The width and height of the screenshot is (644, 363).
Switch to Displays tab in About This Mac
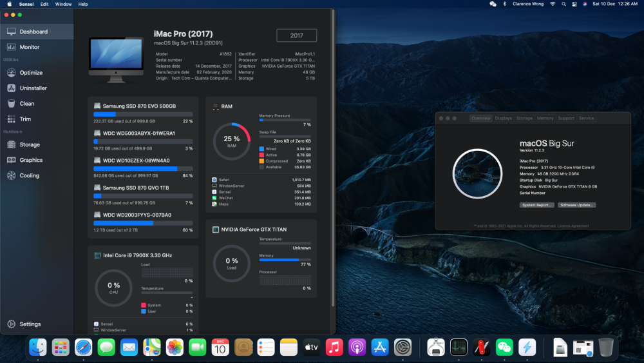[x=504, y=119]
